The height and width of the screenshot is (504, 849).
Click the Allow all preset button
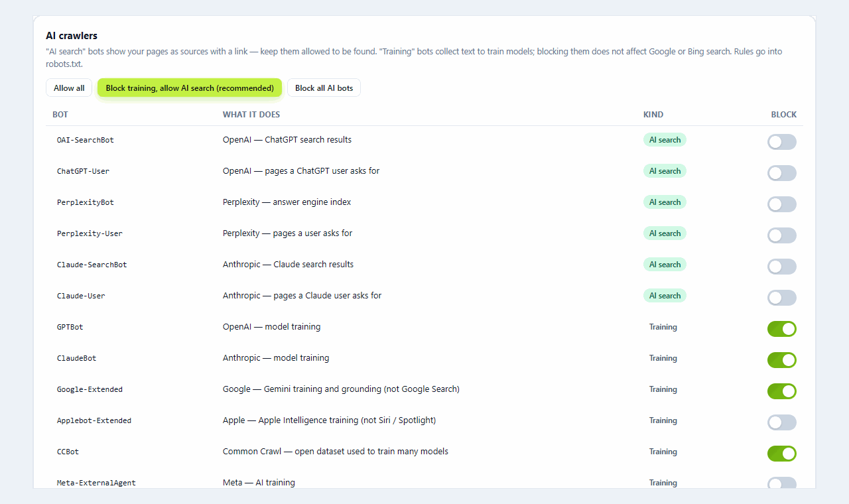[x=69, y=88]
